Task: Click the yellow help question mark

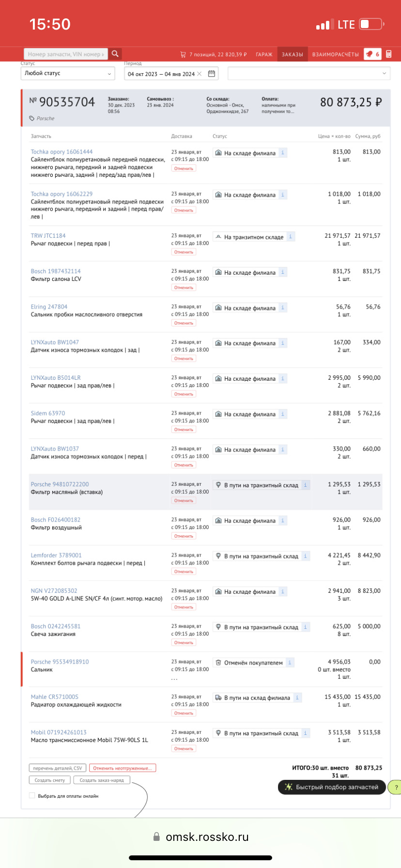Action: [x=396, y=787]
